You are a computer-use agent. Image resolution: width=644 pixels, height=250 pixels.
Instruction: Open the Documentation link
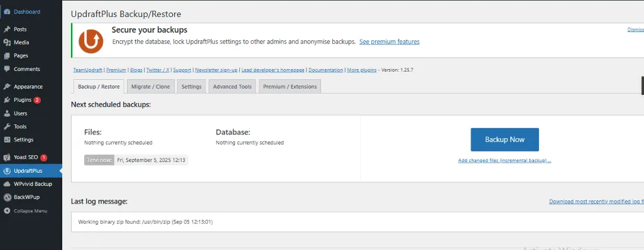coord(325,70)
